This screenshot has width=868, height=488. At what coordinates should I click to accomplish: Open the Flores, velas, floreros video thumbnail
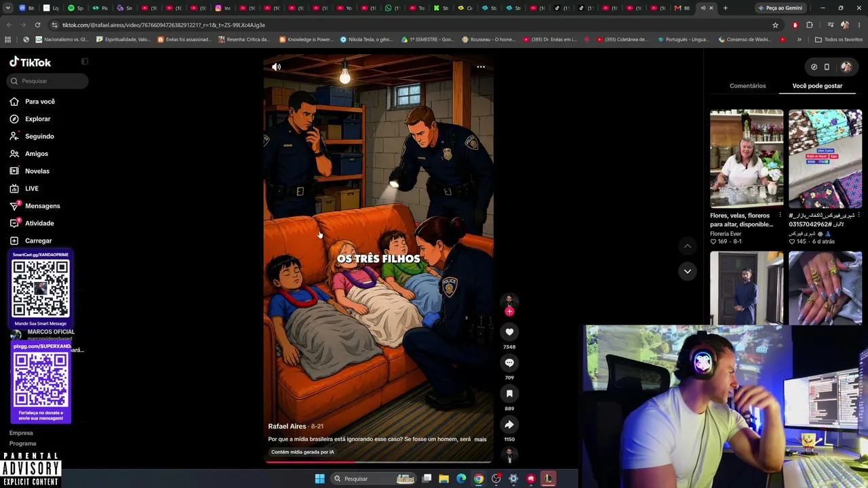pyautogui.click(x=747, y=159)
